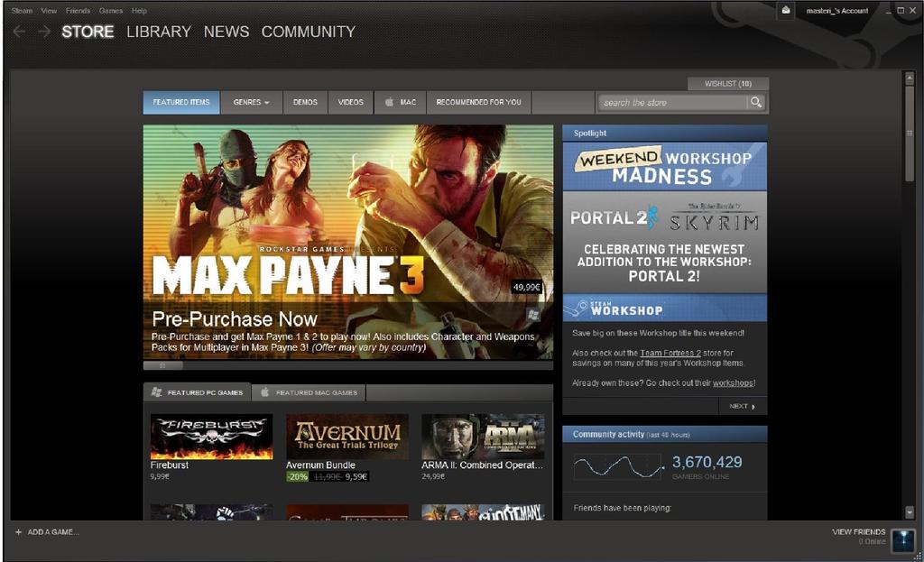Click the community activity graph
The width and height of the screenshot is (924, 562).
click(x=617, y=466)
